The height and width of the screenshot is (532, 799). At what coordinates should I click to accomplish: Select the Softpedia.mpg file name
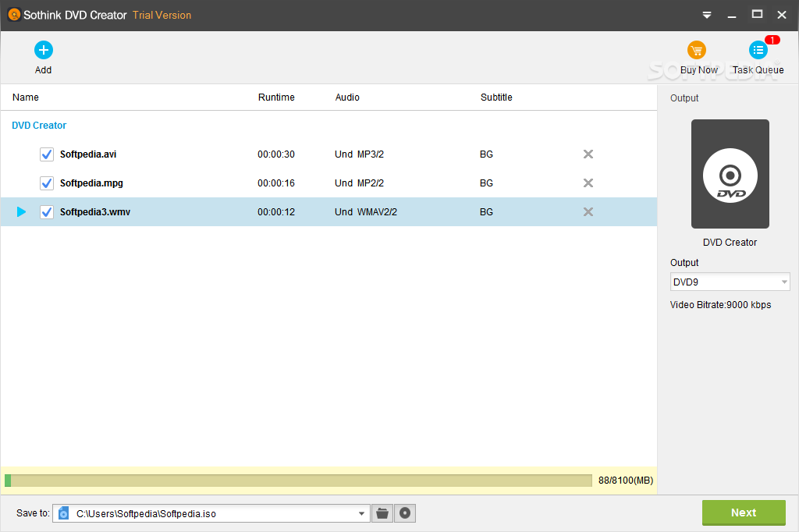91,183
